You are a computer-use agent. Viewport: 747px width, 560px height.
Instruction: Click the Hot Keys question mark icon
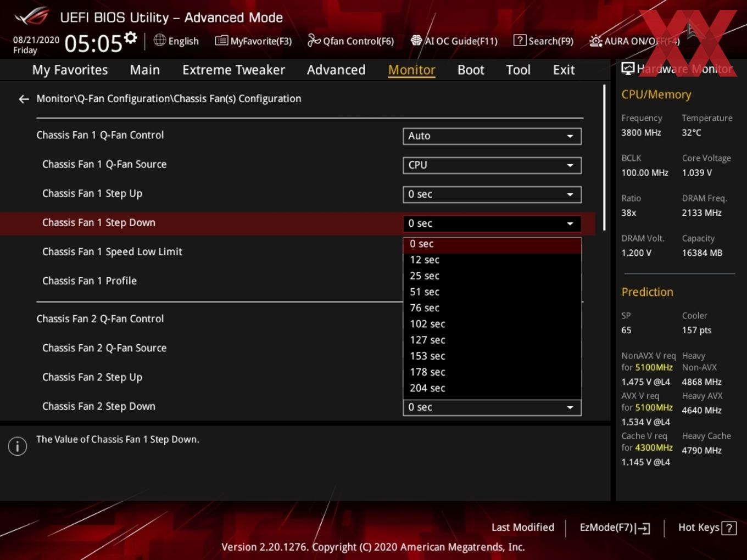pyautogui.click(x=729, y=528)
